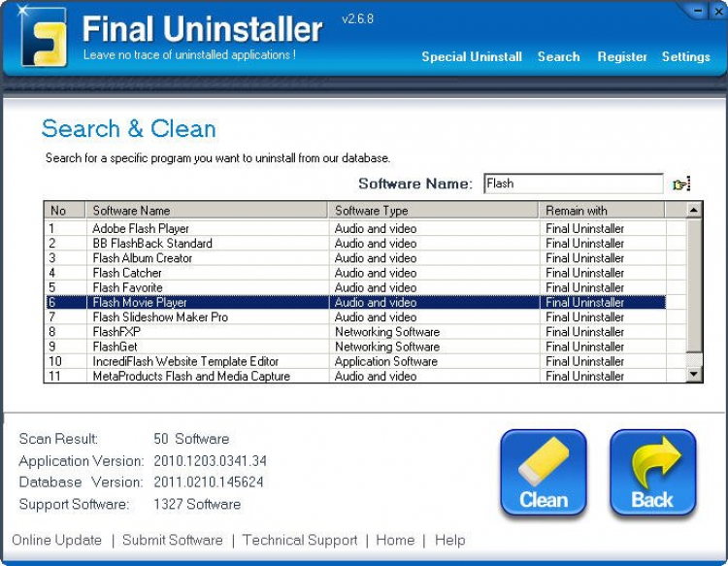
Task: Select MetaProducts Flash and Media Capture row
Action: click(x=355, y=376)
